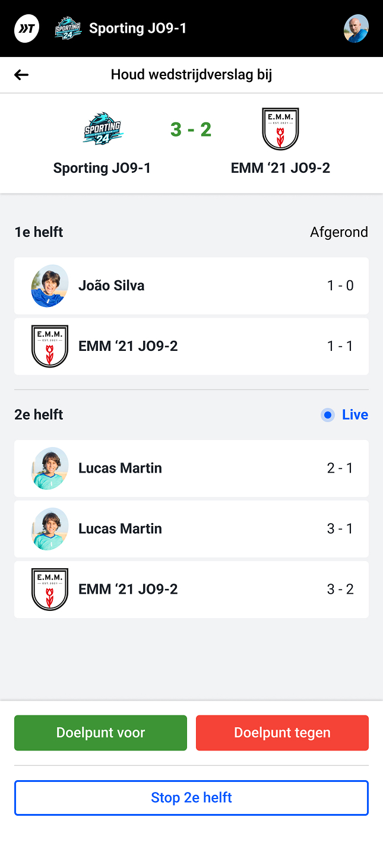Open the João Silva 1 - 0 goal entry

click(x=191, y=286)
